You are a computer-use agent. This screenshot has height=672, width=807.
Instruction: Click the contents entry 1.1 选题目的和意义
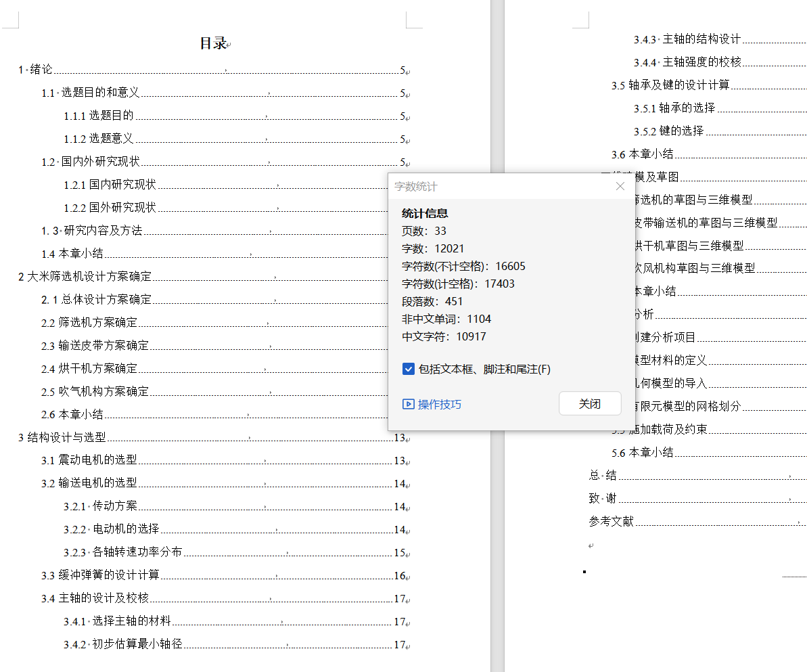tap(226, 93)
